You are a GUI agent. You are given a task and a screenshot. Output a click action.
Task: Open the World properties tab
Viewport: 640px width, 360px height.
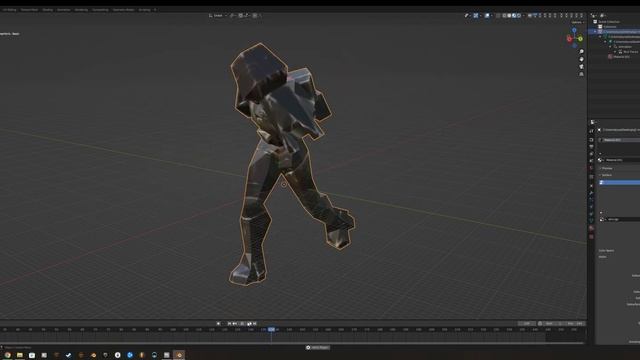(591, 168)
